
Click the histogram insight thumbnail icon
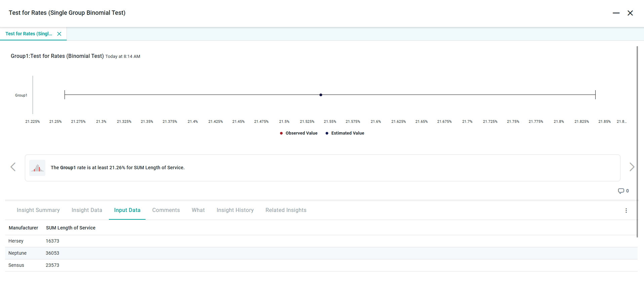(37, 168)
